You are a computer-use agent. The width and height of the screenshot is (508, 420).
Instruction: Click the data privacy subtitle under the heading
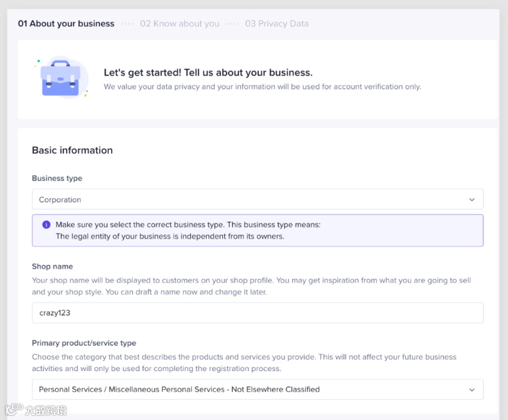tap(262, 87)
